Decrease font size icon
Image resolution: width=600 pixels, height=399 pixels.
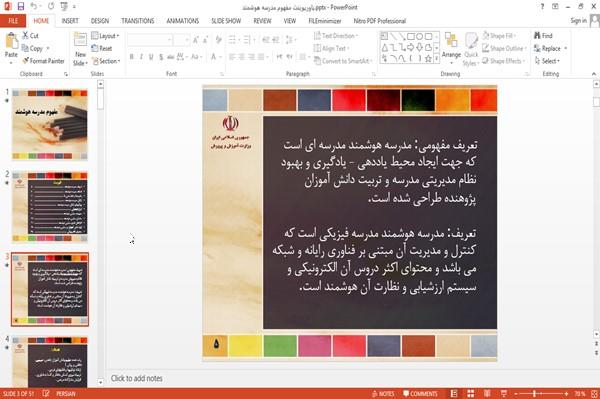206,40
